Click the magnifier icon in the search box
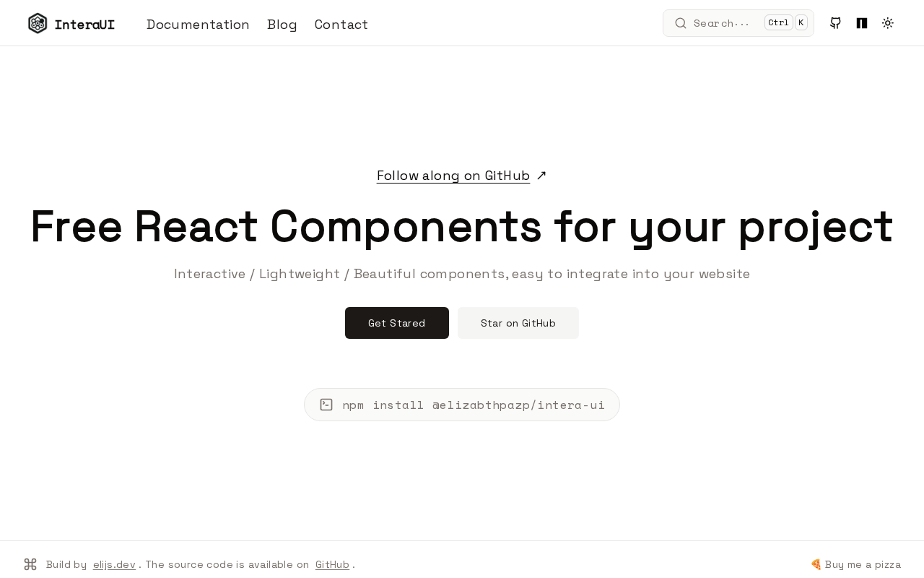This screenshot has width=924, height=578. (x=681, y=23)
